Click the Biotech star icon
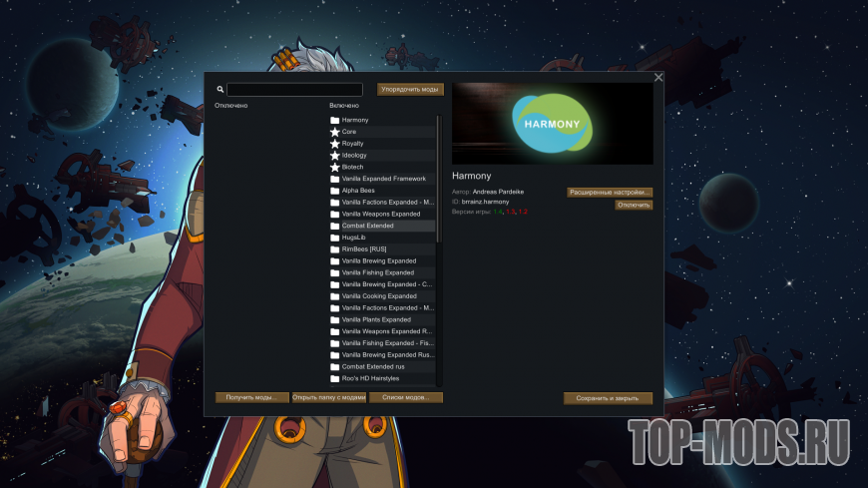 [x=335, y=168]
